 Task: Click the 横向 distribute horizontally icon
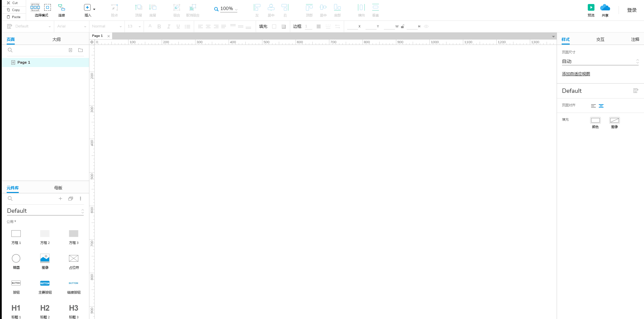pyautogui.click(x=361, y=7)
